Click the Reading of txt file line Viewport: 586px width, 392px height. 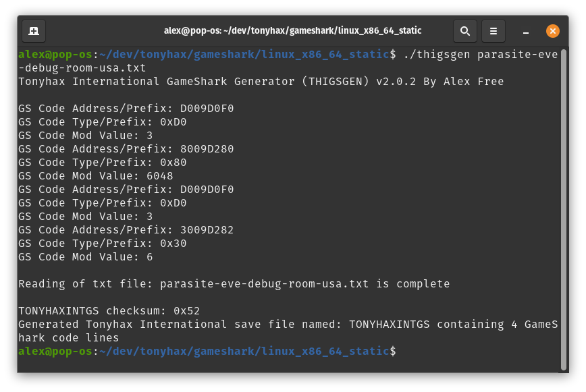(x=234, y=284)
